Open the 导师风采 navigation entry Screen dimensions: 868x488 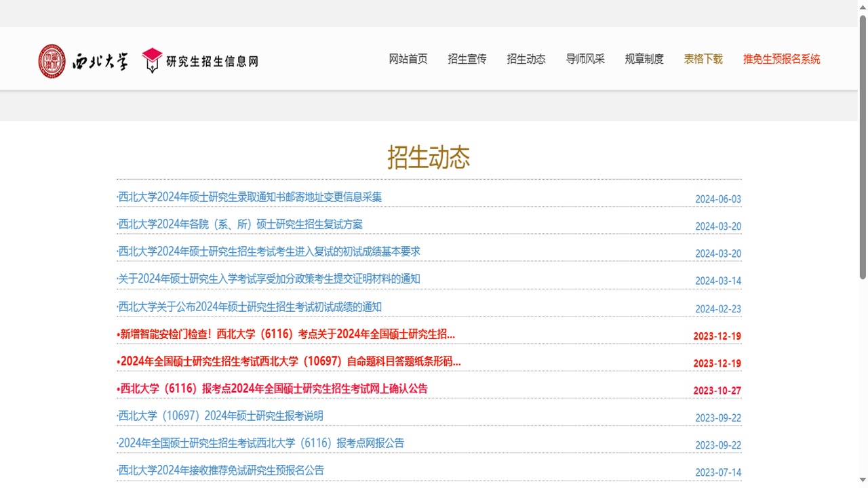[585, 59]
